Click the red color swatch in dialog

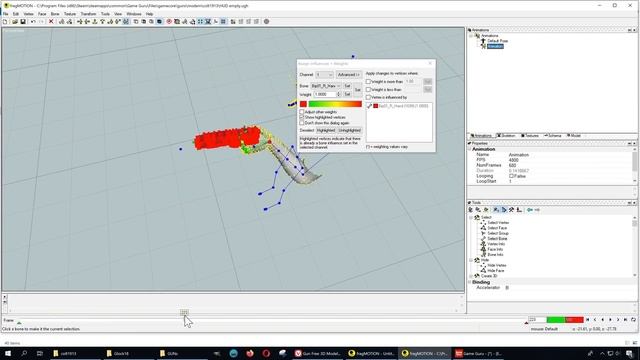[303, 104]
